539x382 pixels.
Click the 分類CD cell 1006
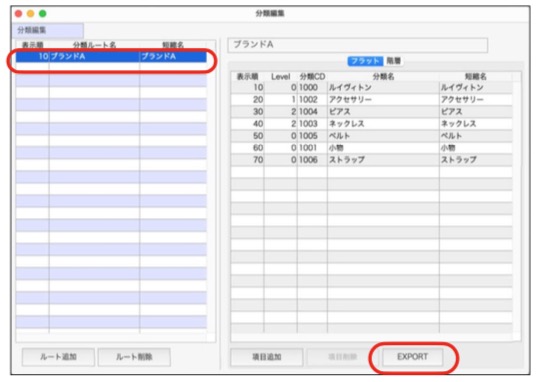click(x=312, y=160)
